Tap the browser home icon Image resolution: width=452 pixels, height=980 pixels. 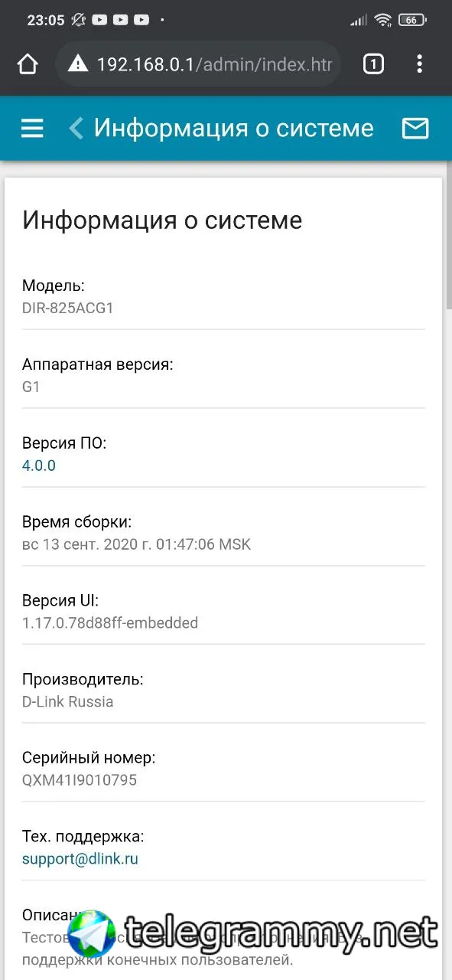[28, 64]
